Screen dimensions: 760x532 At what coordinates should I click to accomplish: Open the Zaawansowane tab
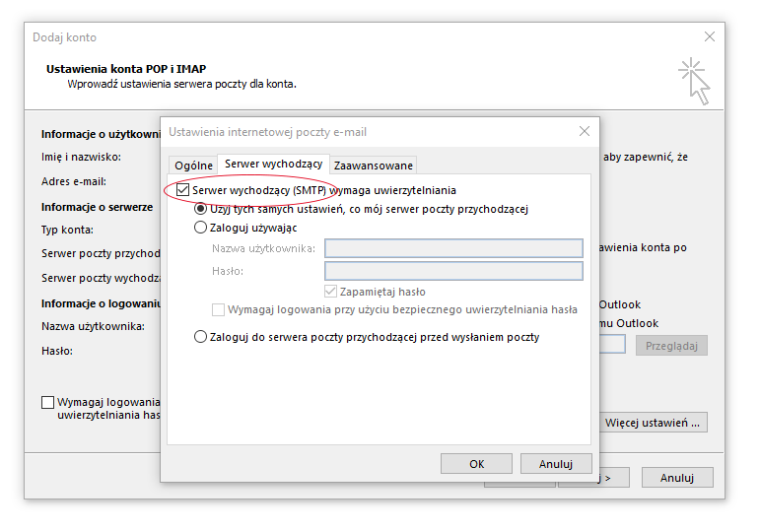(x=374, y=166)
